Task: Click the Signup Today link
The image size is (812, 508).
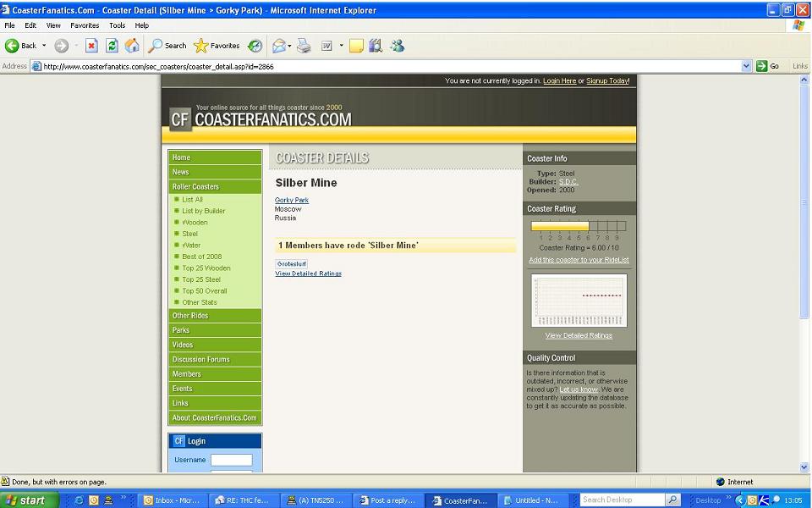Action: point(608,81)
